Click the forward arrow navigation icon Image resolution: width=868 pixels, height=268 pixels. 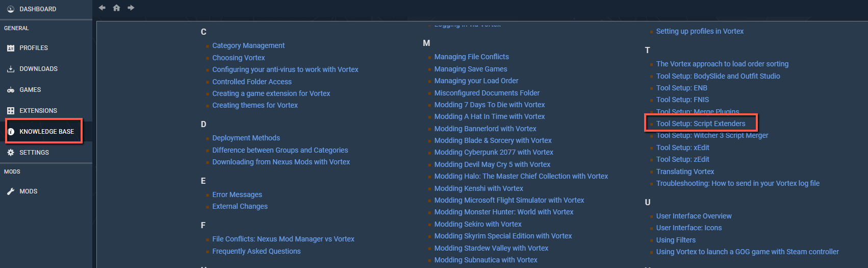tap(131, 8)
